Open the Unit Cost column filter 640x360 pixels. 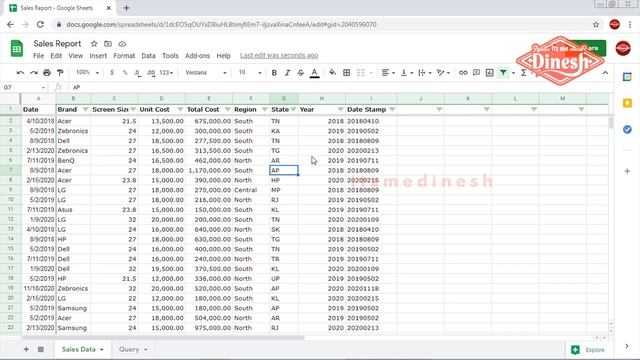(180, 109)
